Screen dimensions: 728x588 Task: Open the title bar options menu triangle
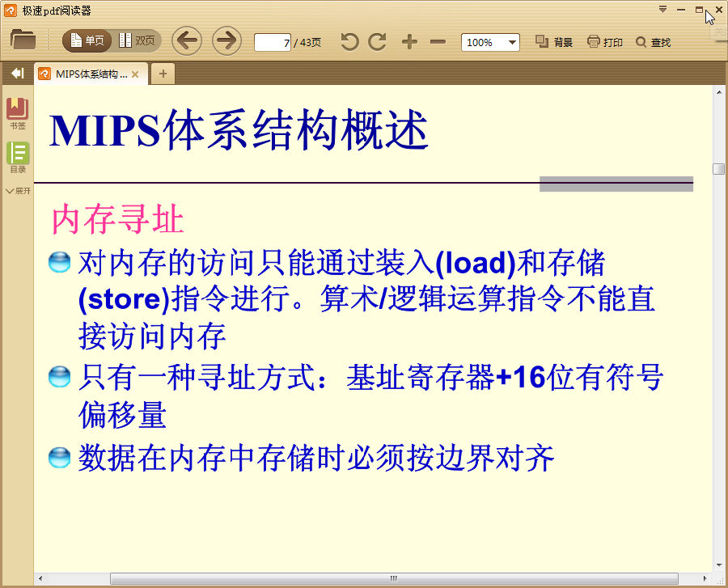[x=663, y=9]
